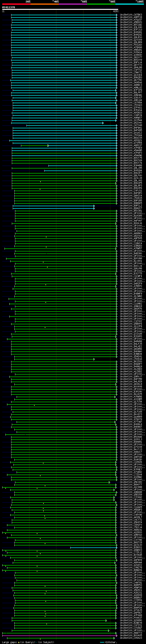This screenshot has height=644, width=146.
Task: Click the white query length bar
Action: tap(60, 9)
